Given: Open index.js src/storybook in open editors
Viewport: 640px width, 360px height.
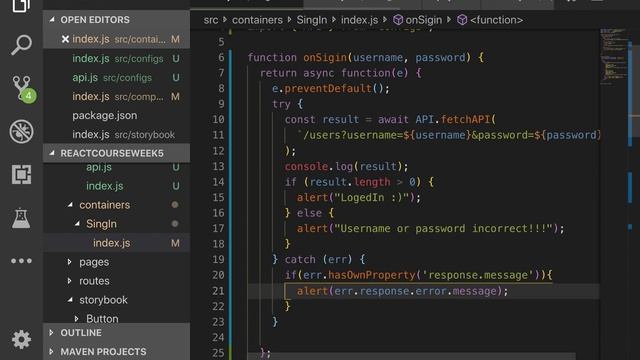Looking at the screenshot, I should (116, 134).
